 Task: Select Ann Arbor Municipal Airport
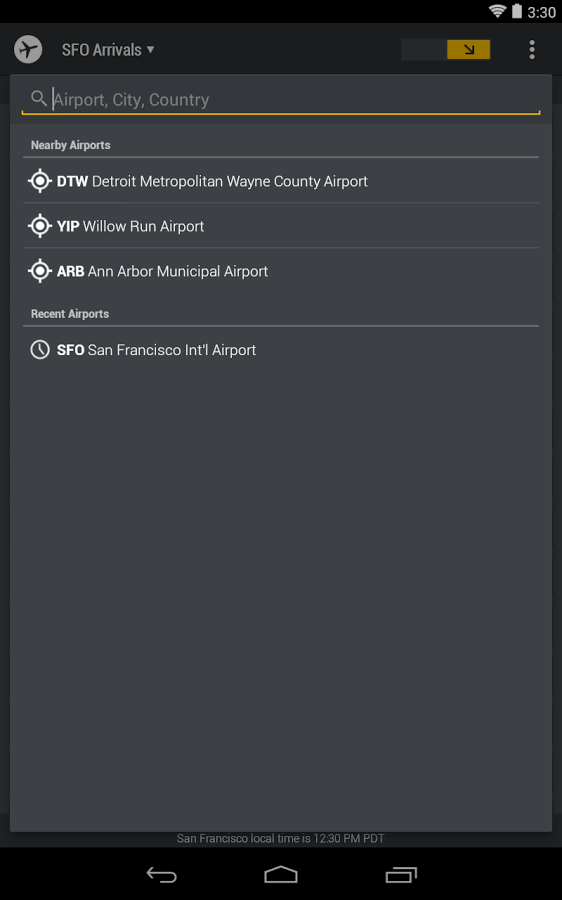[x=281, y=271]
